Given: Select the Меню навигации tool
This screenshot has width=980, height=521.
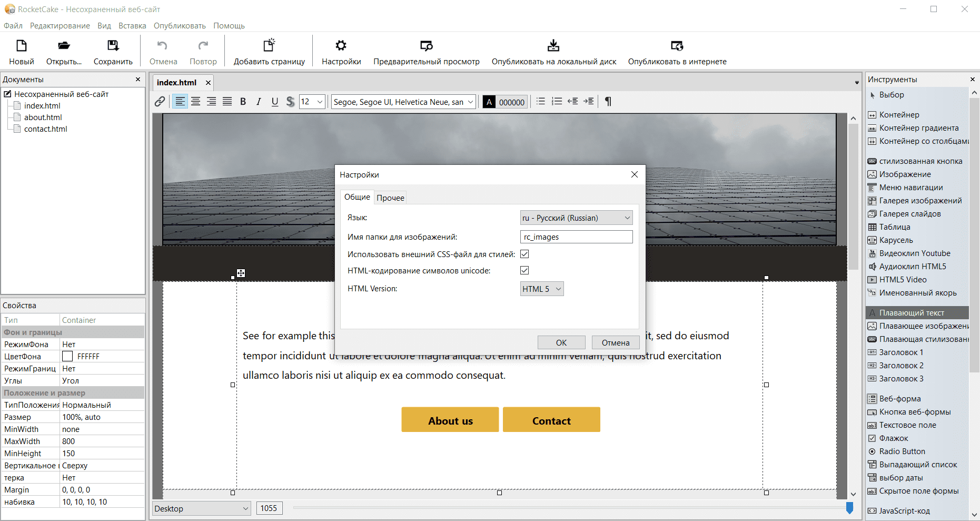Looking at the screenshot, I should coord(905,188).
